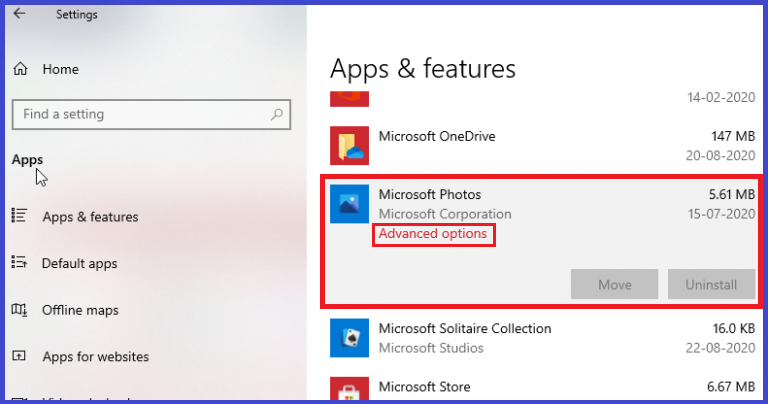Click the 14-02-2020 install date

(721, 97)
